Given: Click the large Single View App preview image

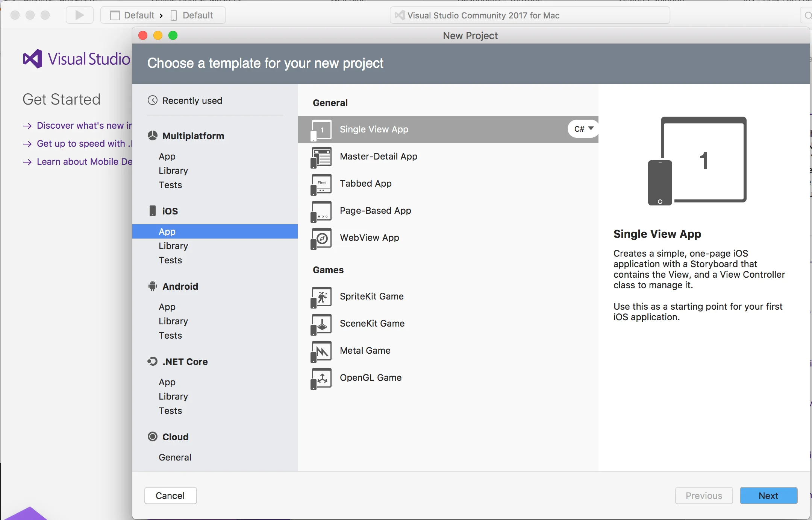Looking at the screenshot, I should [x=697, y=161].
